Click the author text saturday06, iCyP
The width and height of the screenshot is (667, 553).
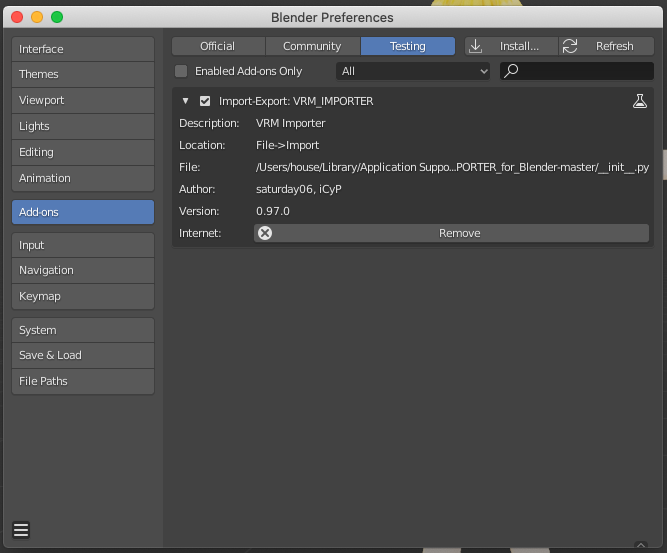point(299,189)
